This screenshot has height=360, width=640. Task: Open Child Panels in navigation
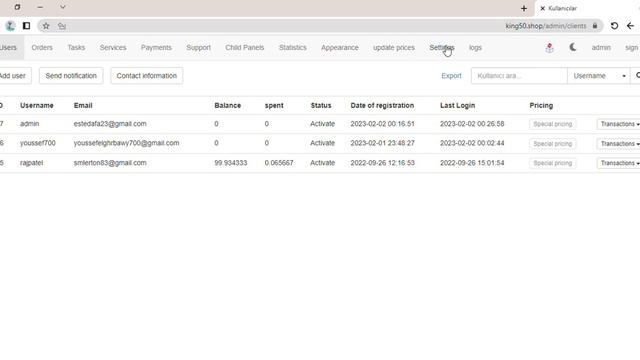coord(244,48)
